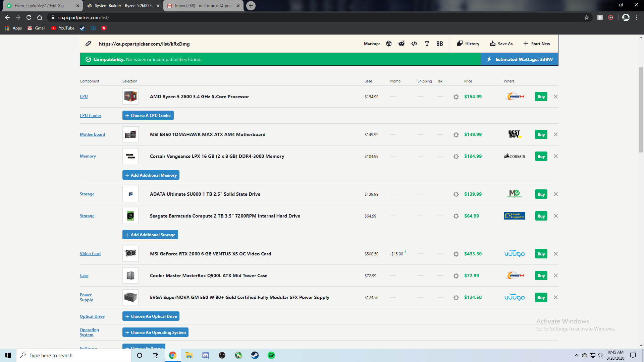Click Choose An Operating System

[x=155, y=332]
